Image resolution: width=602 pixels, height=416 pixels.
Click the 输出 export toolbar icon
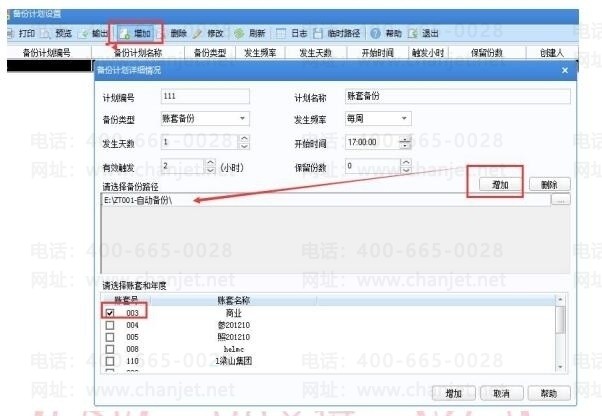pyautogui.click(x=83, y=34)
